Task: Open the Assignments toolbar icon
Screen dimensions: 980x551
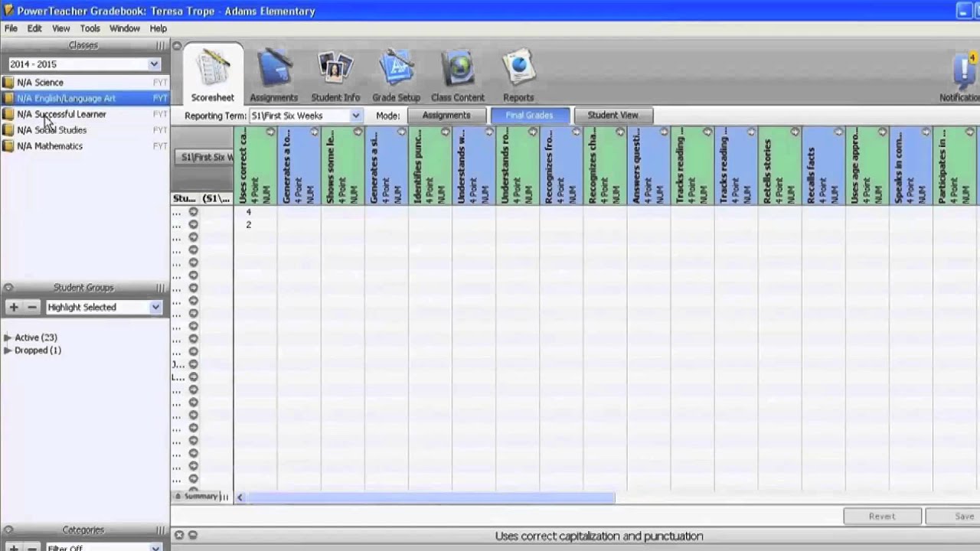Action: tap(273, 69)
